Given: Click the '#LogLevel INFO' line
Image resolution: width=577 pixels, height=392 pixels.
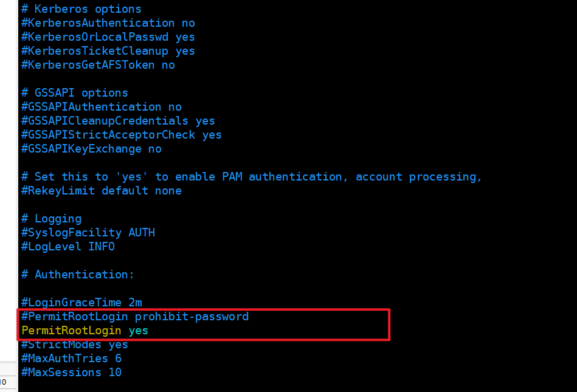Looking at the screenshot, I should [68, 247].
